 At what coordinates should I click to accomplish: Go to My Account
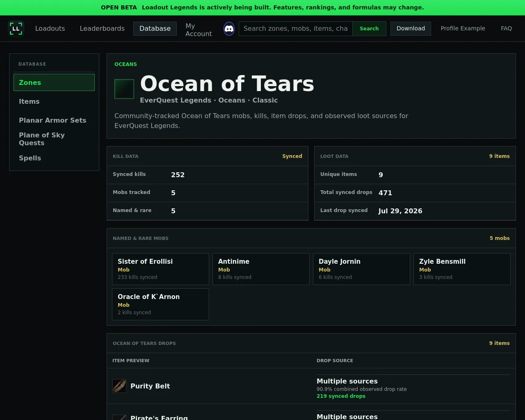tap(199, 30)
